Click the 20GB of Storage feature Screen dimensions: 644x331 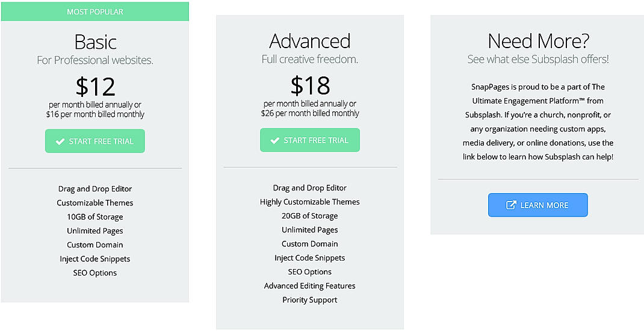pyautogui.click(x=310, y=215)
